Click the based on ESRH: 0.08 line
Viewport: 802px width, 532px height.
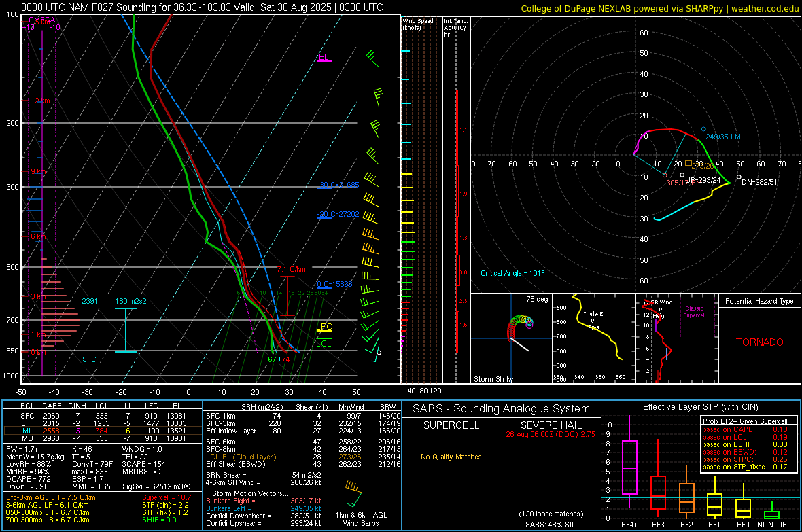(x=745, y=444)
